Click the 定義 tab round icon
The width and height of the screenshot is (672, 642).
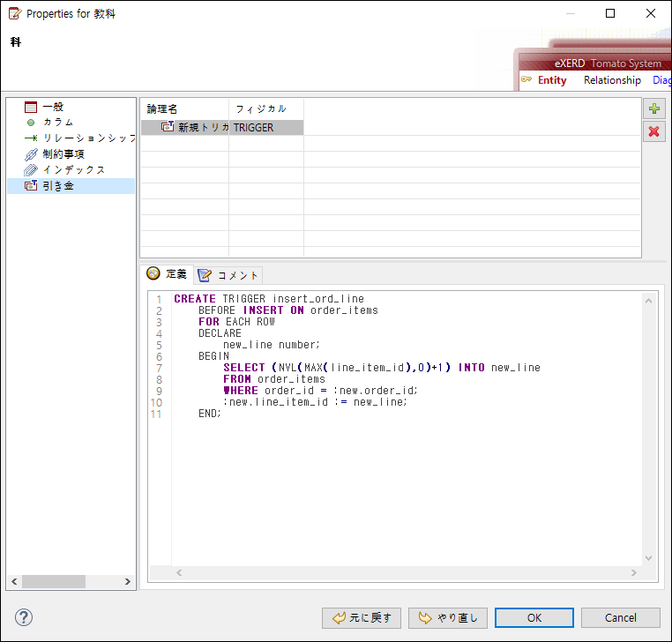(x=153, y=273)
